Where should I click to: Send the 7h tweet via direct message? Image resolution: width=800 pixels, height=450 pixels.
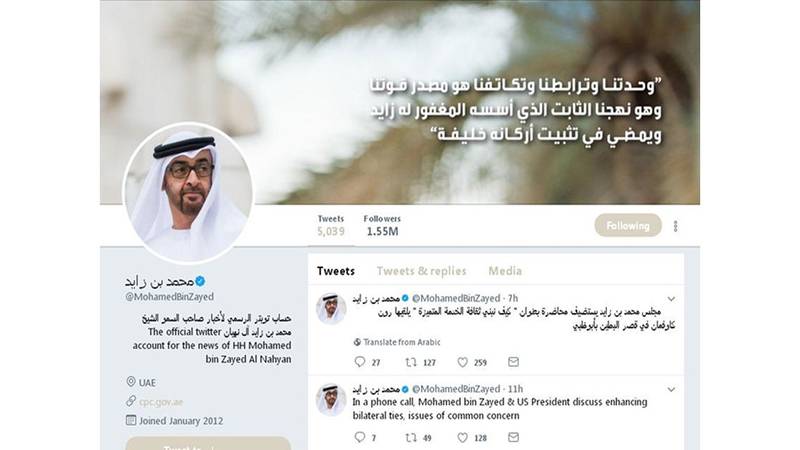[513, 362]
